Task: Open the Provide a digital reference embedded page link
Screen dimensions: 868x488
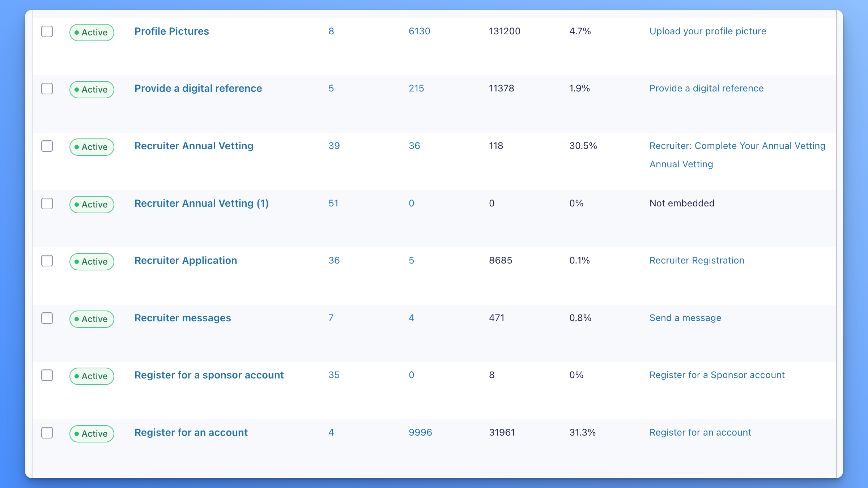Action: (x=707, y=88)
